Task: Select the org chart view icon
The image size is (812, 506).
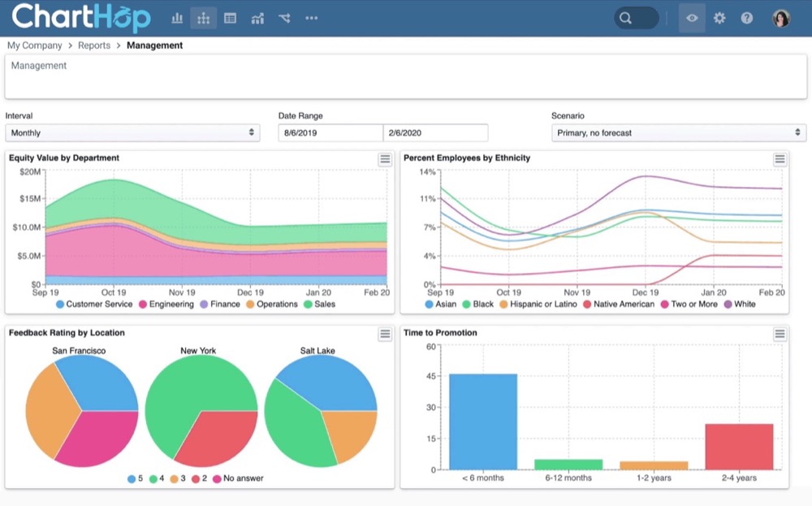Action: tap(203, 18)
